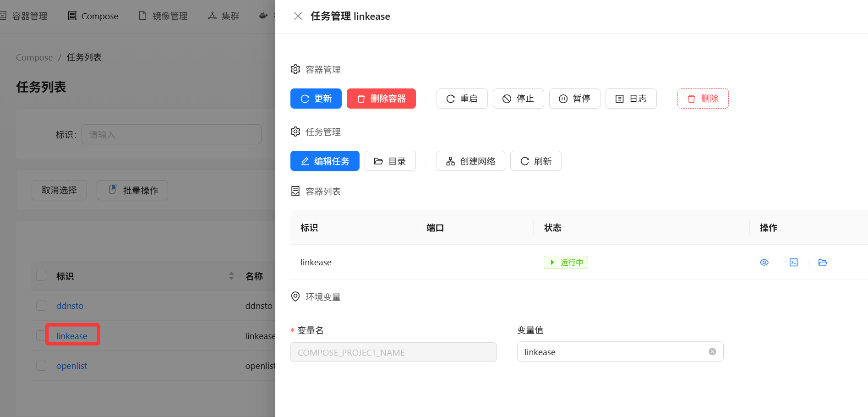Click 创建网络 to create network

pos(470,161)
